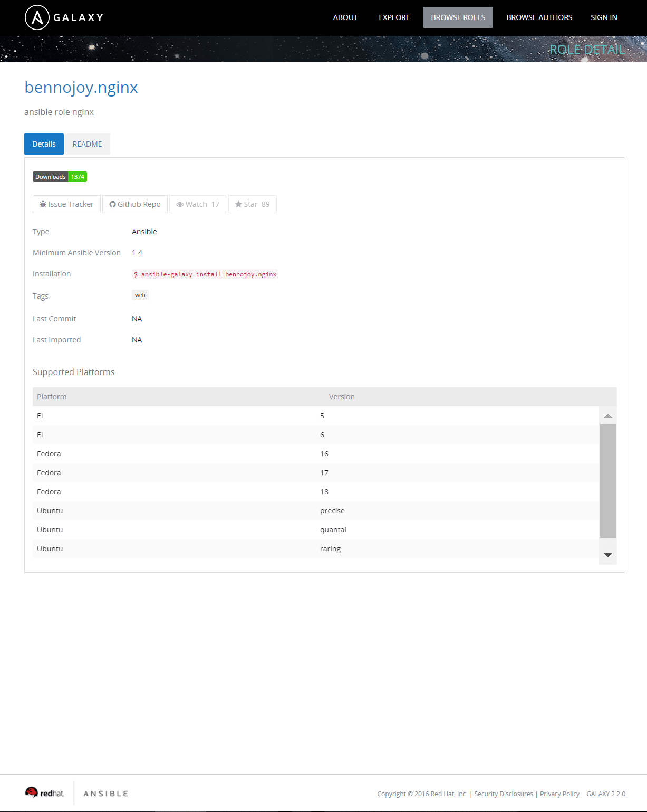Click the eye icon on Watch
Screen dimensions: 647x812
click(180, 204)
